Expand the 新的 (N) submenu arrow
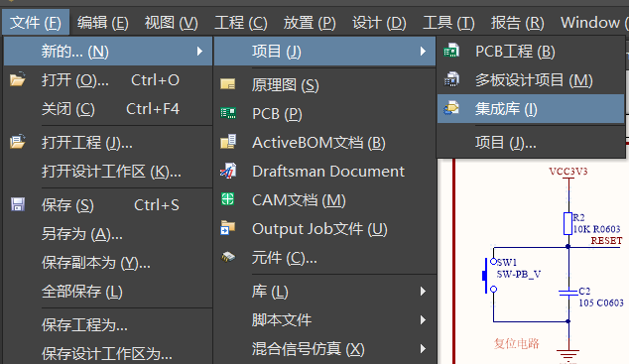 (x=199, y=51)
